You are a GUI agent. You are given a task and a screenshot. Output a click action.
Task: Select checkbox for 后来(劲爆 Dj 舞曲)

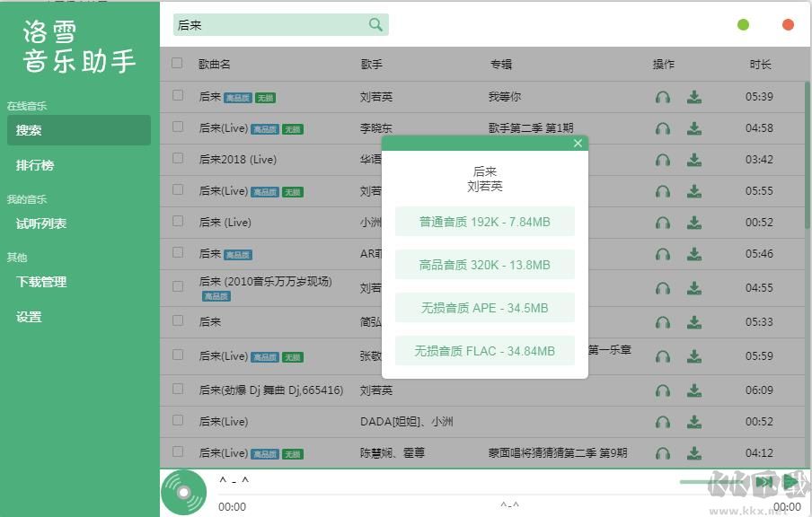(x=178, y=390)
